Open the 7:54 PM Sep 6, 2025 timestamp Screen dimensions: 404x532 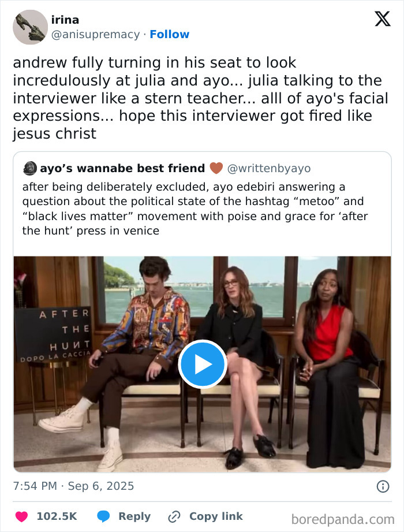tap(73, 486)
